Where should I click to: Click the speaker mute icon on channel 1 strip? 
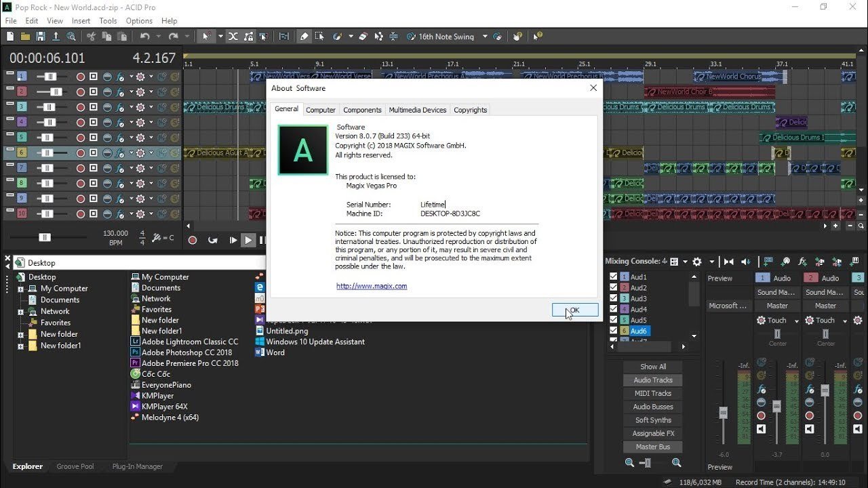[761, 429]
